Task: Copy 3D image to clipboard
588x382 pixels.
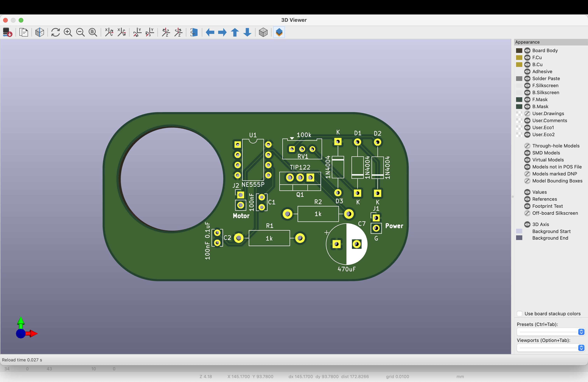Action: (x=24, y=32)
